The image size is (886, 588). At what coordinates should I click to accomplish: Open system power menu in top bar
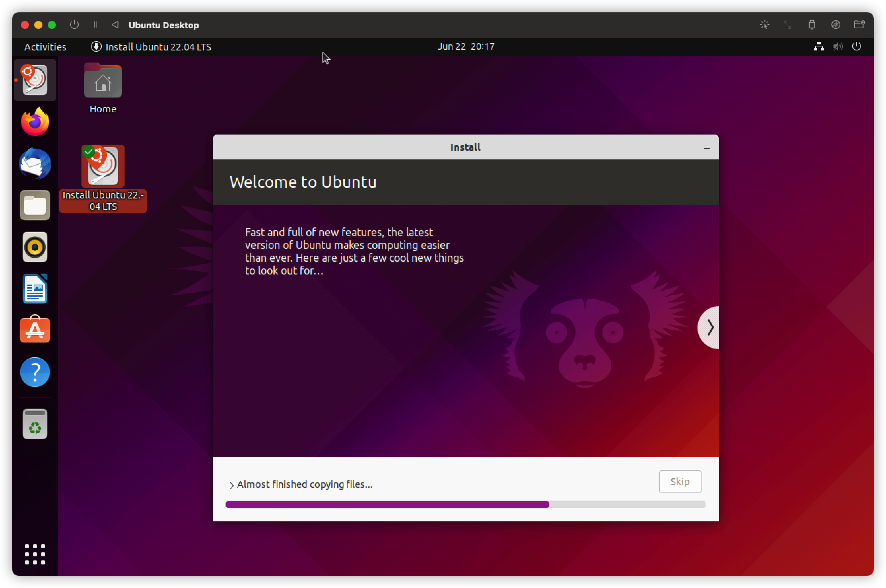pos(857,46)
